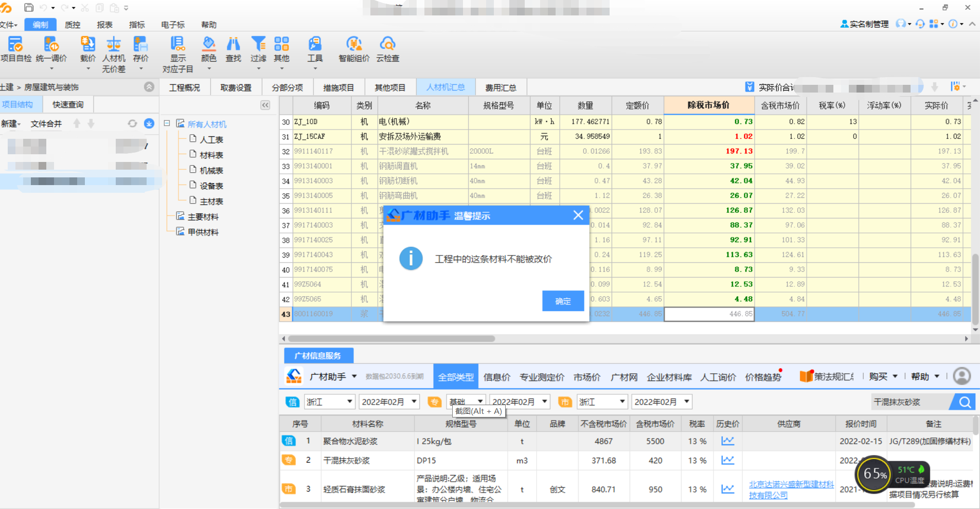980x509 pixels.
Task: Click the 文件合并 button
Action: coord(46,124)
